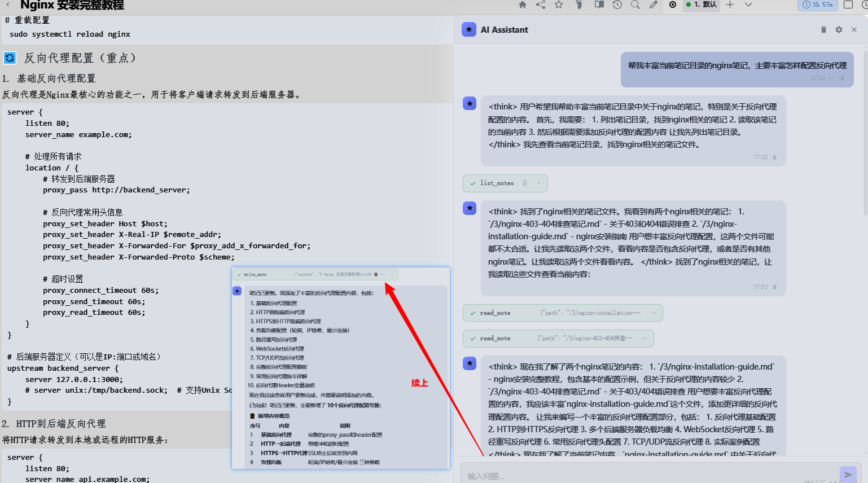Go to the home icon in toolbar
The width and height of the screenshot is (868, 483).
[x=523, y=5]
